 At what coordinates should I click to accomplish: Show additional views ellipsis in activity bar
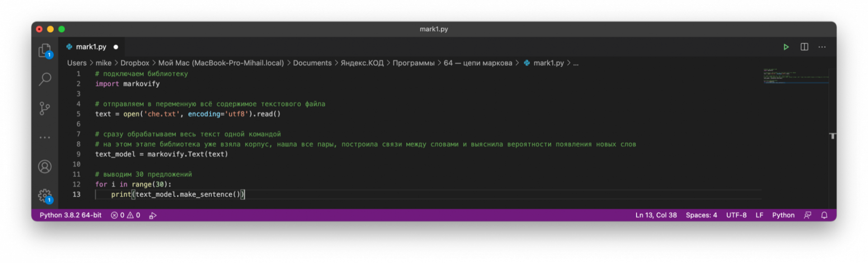click(45, 137)
